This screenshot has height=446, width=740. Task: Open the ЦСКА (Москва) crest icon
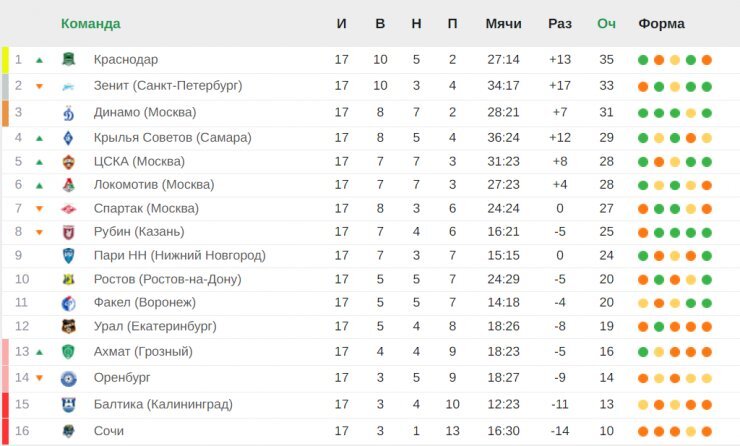pos(69,162)
